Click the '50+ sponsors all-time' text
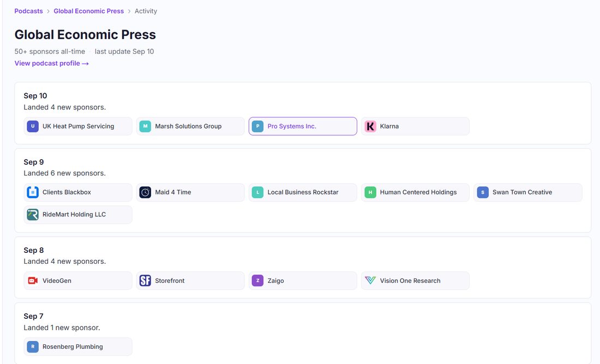 (50, 52)
